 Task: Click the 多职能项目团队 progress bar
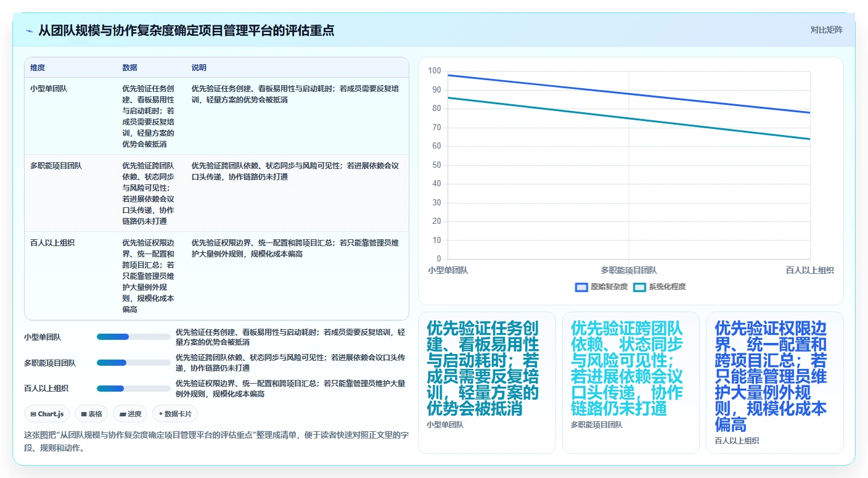pyautogui.click(x=133, y=363)
